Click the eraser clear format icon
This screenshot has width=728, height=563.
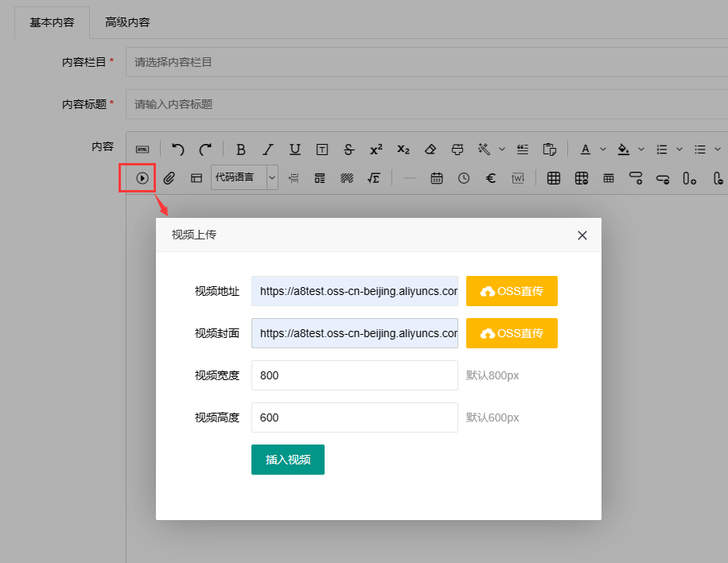click(430, 149)
